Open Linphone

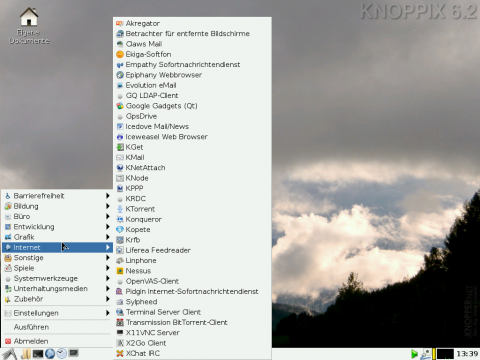coord(192,261)
